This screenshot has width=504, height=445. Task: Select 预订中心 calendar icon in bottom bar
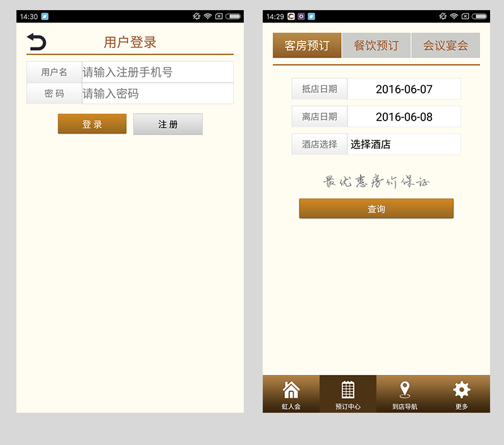[x=348, y=393]
